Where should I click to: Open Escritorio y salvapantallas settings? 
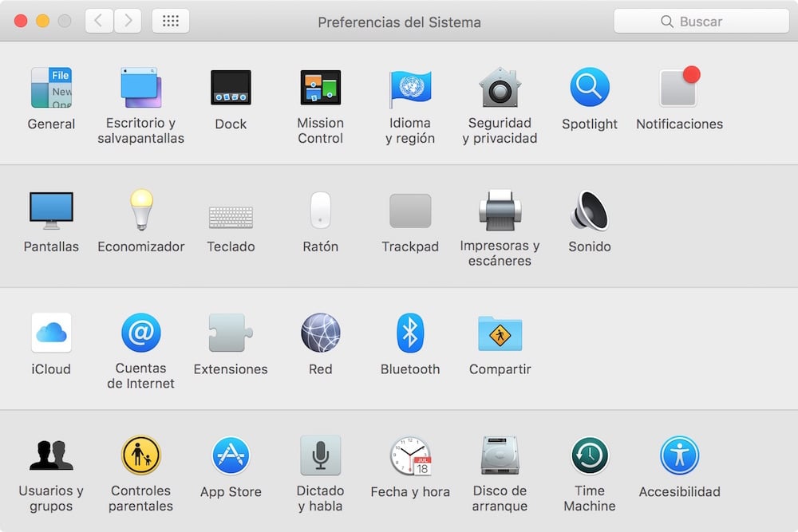(x=140, y=88)
